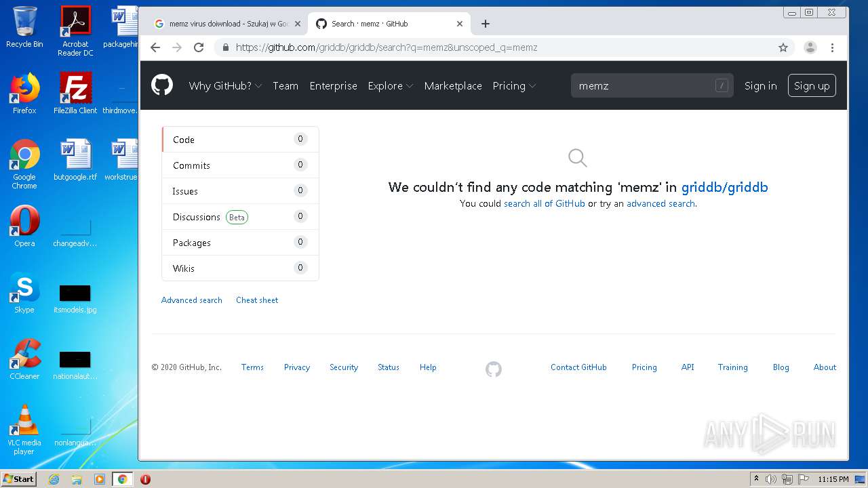Open itsmodels.jpg file on desktop

pos(75,298)
